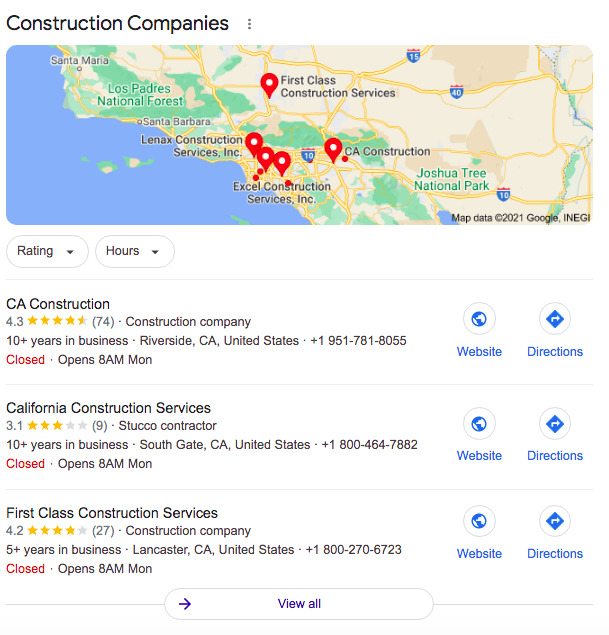Expand the Rating filter dropdown

click(x=47, y=251)
